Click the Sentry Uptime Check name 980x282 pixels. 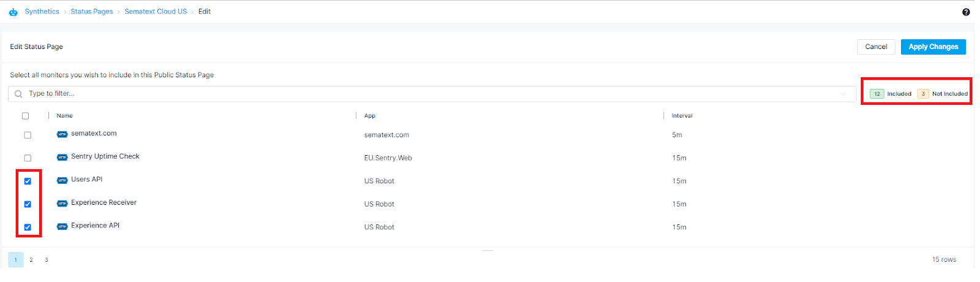click(x=105, y=156)
